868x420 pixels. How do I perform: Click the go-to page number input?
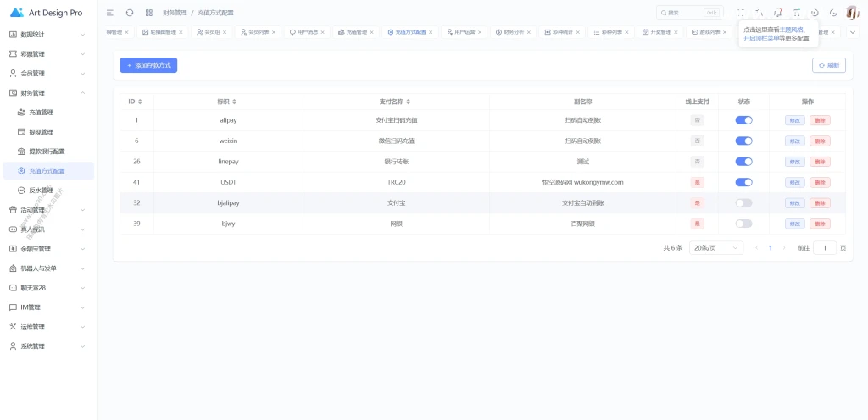pos(825,248)
